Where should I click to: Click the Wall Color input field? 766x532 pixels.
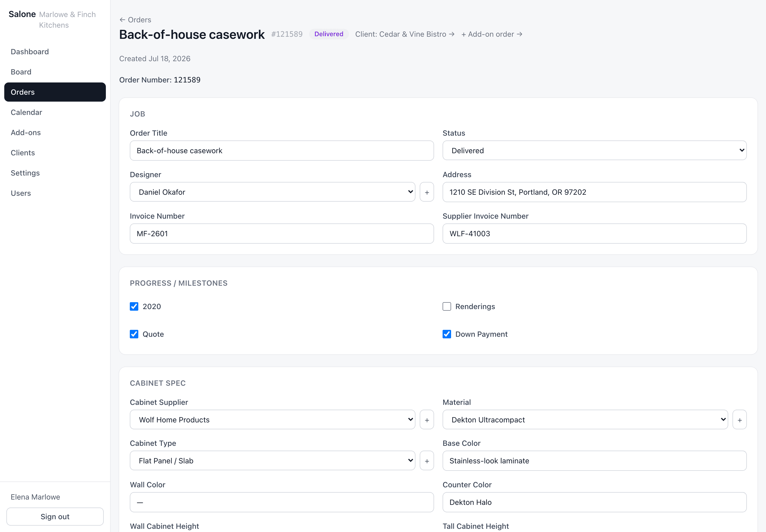point(282,502)
